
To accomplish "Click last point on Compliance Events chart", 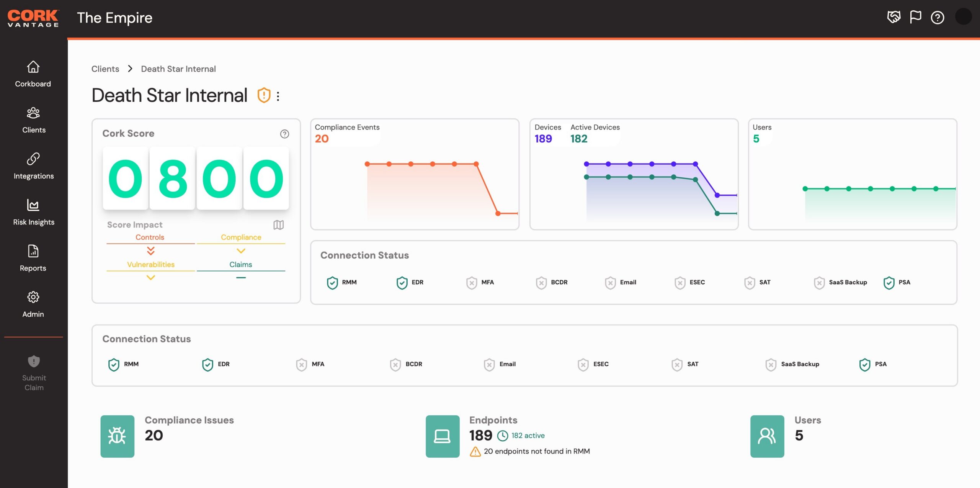I will tap(498, 213).
